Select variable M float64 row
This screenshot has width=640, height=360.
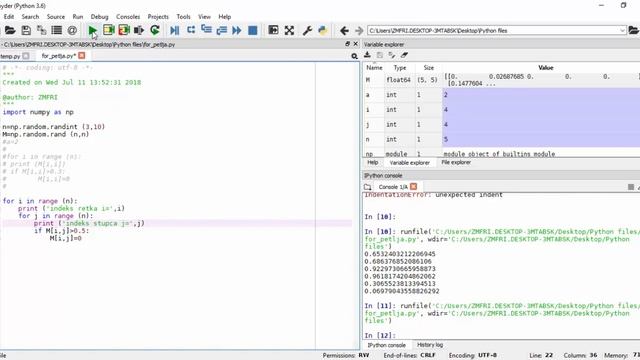[502, 80]
